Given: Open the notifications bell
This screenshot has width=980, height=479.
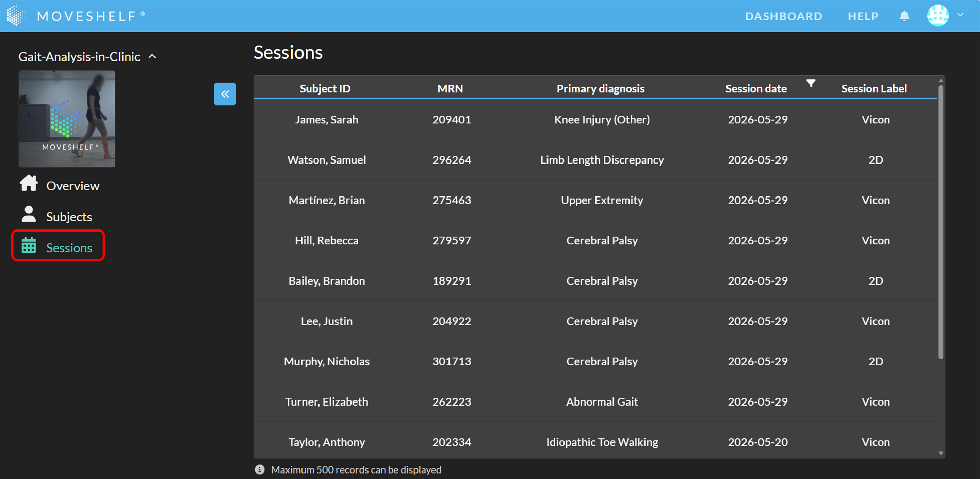Looking at the screenshot, I should [x=904, y=16].
